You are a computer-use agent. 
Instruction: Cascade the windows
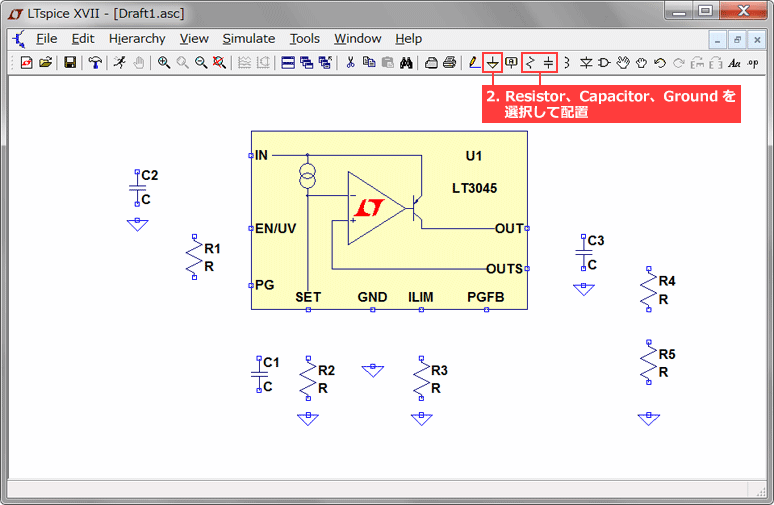tap(307, 63)
